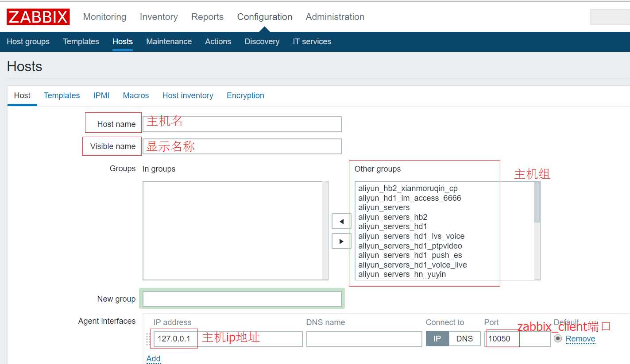630x364 pixels.
Task: Go to Host groups submenu
Action: coord(28,42)
